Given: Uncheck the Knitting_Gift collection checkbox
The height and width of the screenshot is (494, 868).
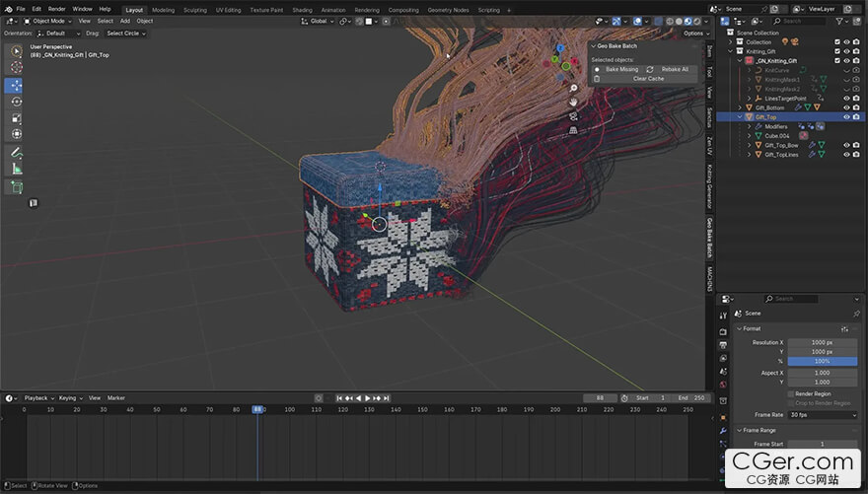Looking at the screenshot, I should [836, 51].
